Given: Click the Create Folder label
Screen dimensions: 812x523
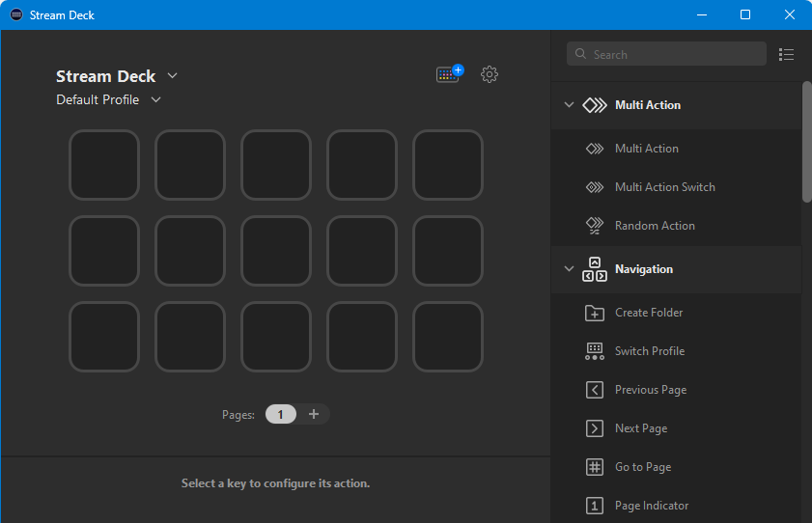Looking at the screenshot, I should click(649, 313).
